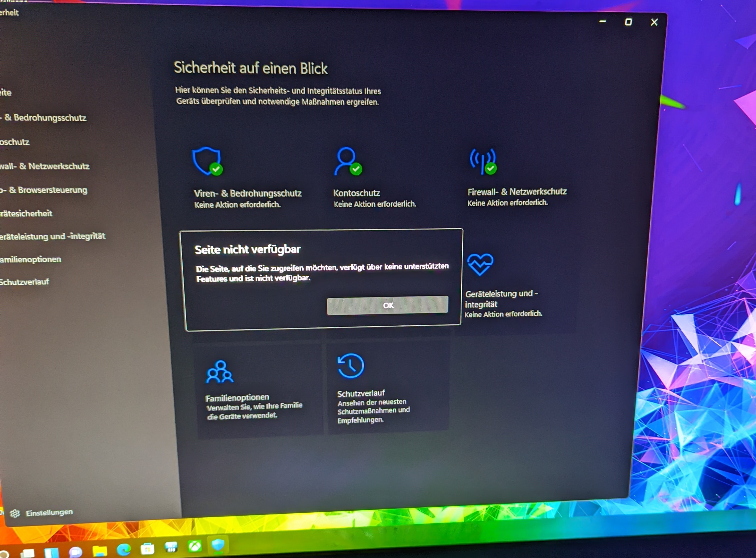
Task: Click the Schutzverlauf clock icon
Action: click(x=351, y=366)
